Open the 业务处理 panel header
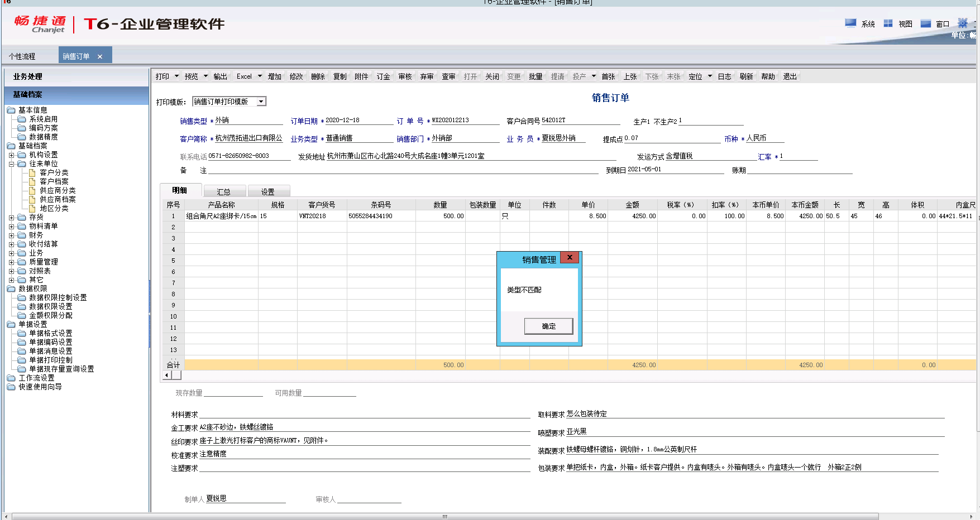 click(x=77, y=76)
